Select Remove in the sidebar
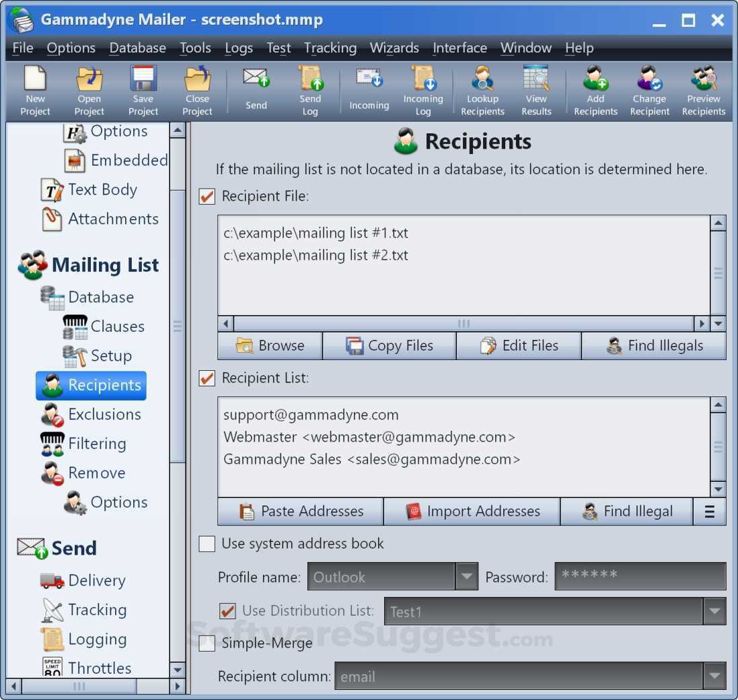The height and width of the screenshot is (700, 738). tap(83, 473)
